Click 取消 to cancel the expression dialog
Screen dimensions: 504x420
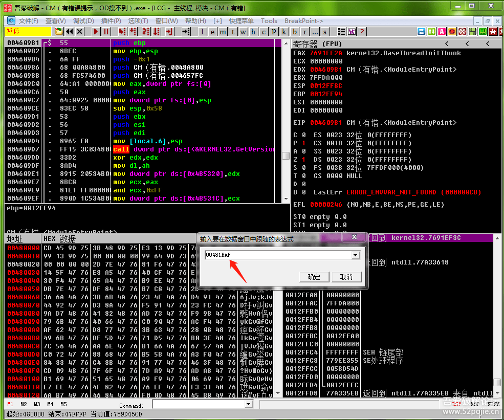pyautogui.click(x=346, y=277)
